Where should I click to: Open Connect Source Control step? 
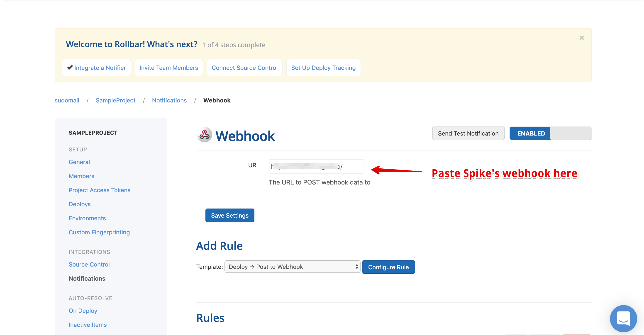pos(244,68)
